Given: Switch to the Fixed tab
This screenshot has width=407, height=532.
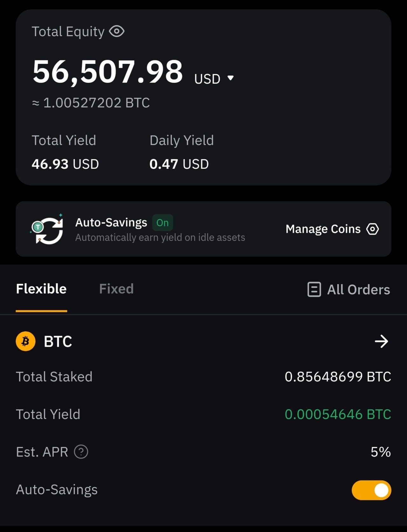Looking at the screenshot, I should (x=116, y=289).
